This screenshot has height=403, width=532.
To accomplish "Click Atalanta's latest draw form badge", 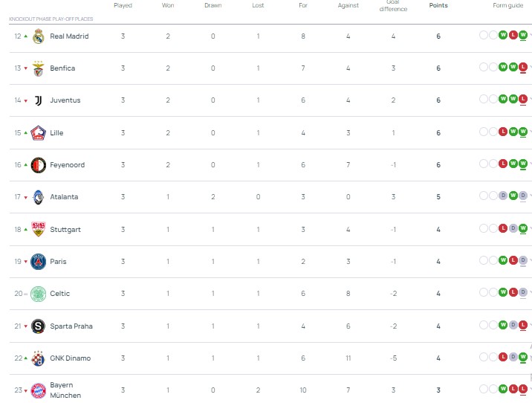I will pyautogui.click(x=523, y=196).
